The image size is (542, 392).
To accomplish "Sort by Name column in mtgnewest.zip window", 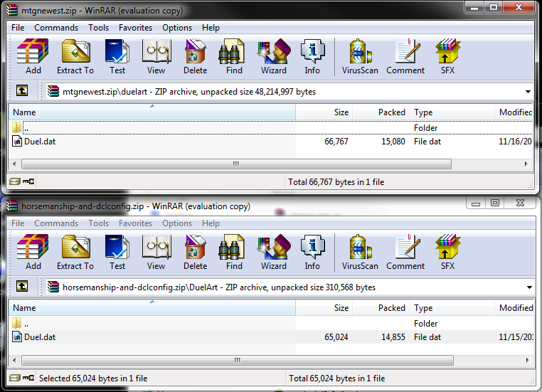I will click(152, 112).
